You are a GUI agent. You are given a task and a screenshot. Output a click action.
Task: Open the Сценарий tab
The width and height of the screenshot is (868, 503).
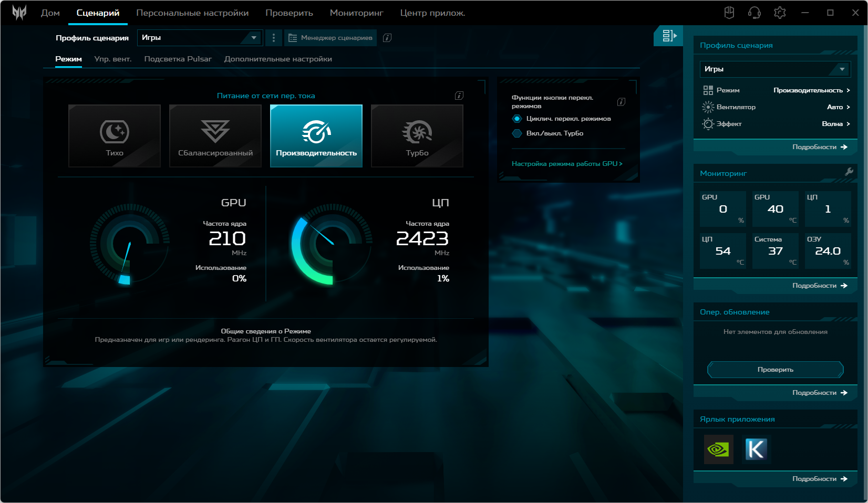[x=98, y=13]
